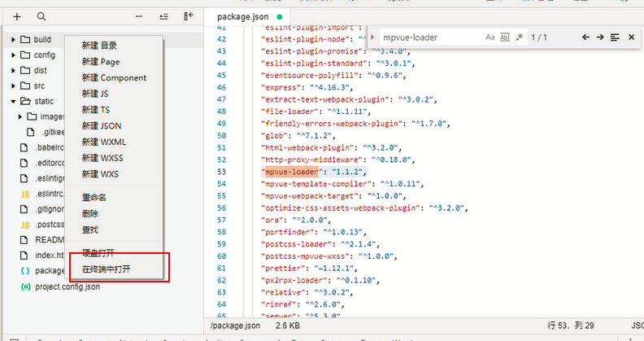Select the config folder
This screenshot has height=341, width=644.
pyautogui.click(x=45, y=55)
